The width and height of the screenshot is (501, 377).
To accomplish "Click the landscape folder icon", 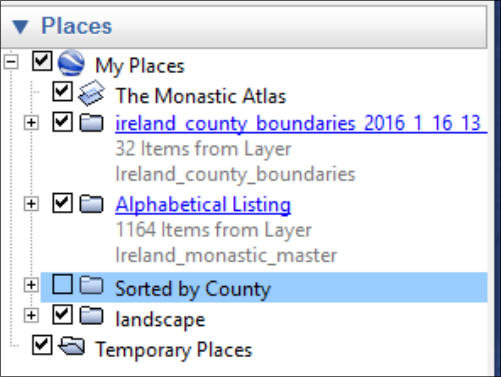I will (x=91, y=316).
